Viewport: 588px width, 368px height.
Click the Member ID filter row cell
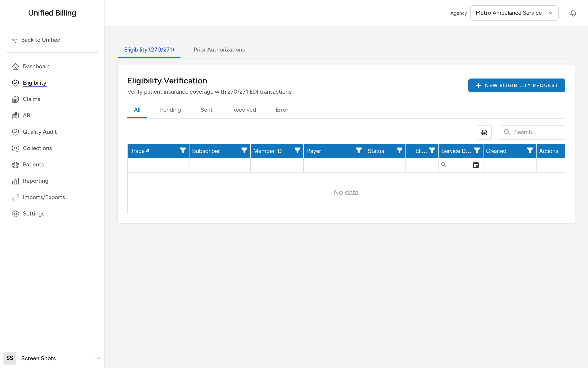(x=277, y=165)
